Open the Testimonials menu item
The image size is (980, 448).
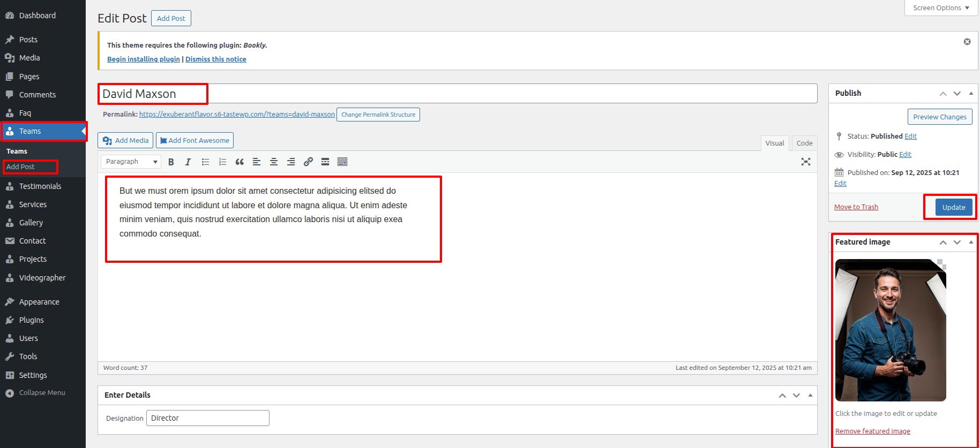(40, 186)
